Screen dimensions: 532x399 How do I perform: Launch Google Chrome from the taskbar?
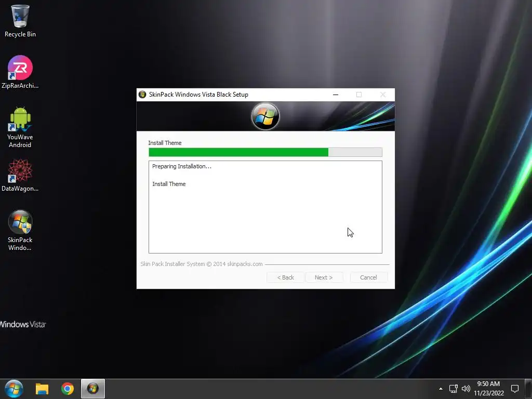pos(68,389)
